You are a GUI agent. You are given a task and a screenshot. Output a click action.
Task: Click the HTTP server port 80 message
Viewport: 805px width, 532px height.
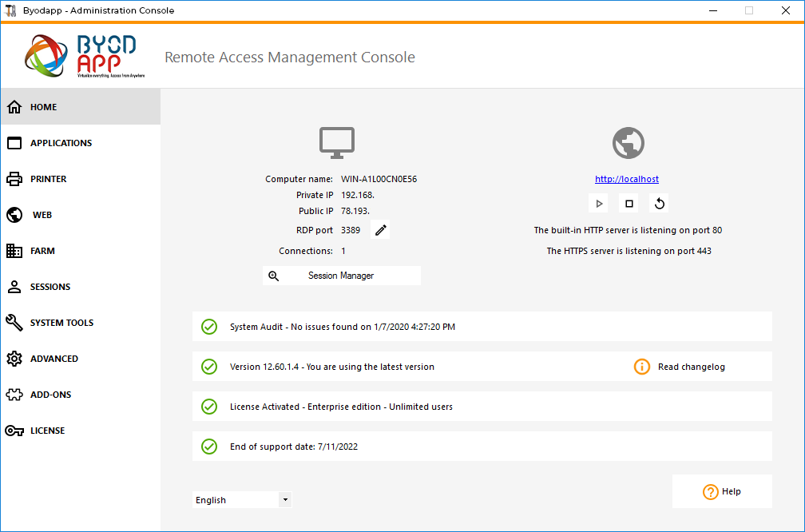point(628,230)
